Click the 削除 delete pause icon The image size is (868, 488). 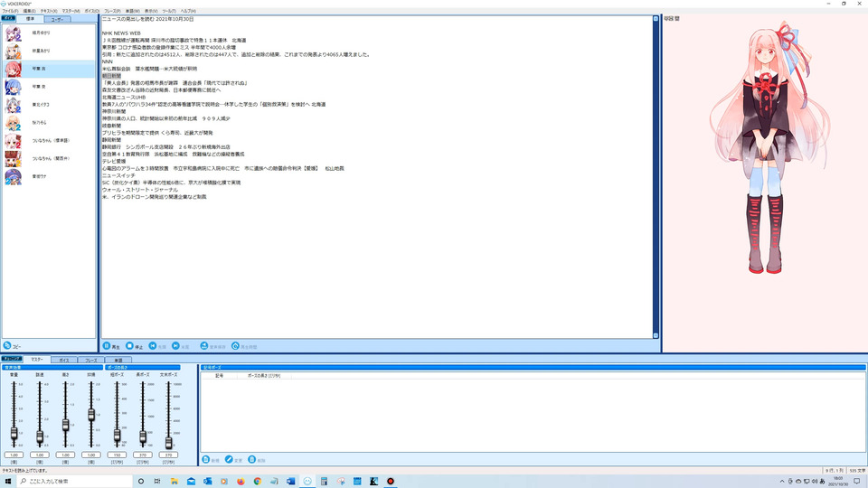252,460
